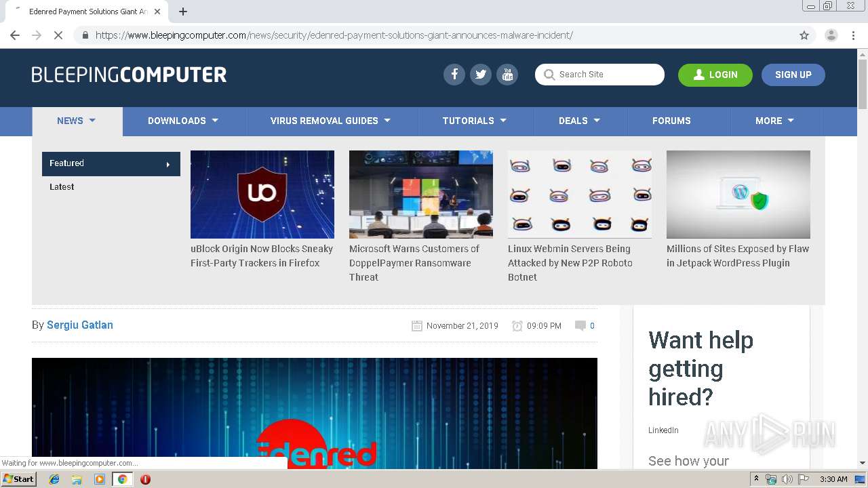Image resolution: width=868 pixels, height=488 pixels.
Task: Click the taskbar clock 3:30 AM
Action: [x=833, y=479]
